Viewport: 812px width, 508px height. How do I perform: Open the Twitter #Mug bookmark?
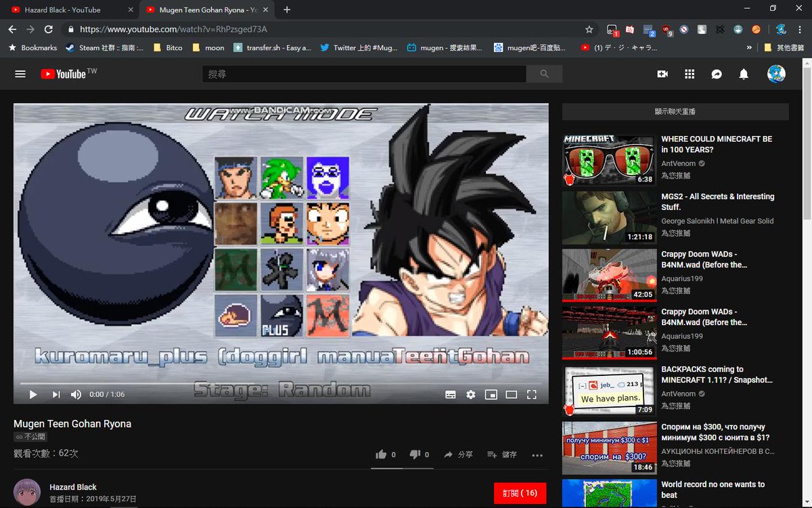pos(359,47)
